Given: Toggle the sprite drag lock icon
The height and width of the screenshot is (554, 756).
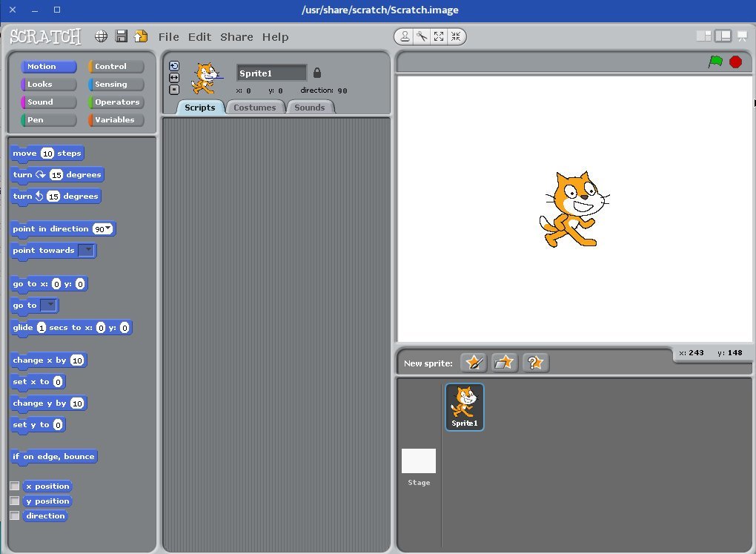Looking at the screenshot, I should click(316, 73).
